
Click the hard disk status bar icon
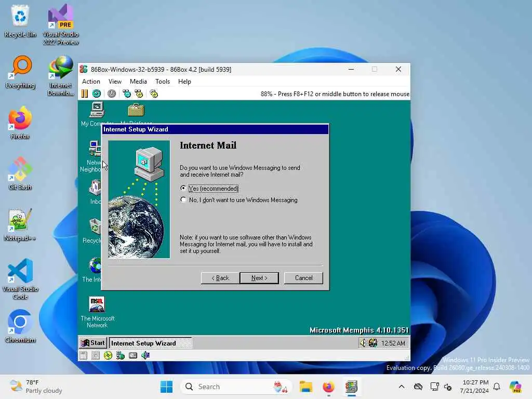(133, 355)
